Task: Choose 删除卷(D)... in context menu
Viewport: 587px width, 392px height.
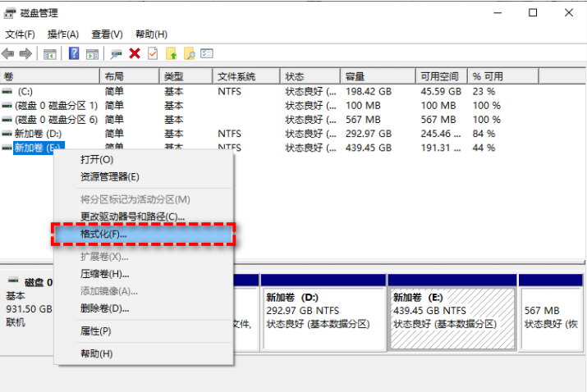Action: [104, 308]
